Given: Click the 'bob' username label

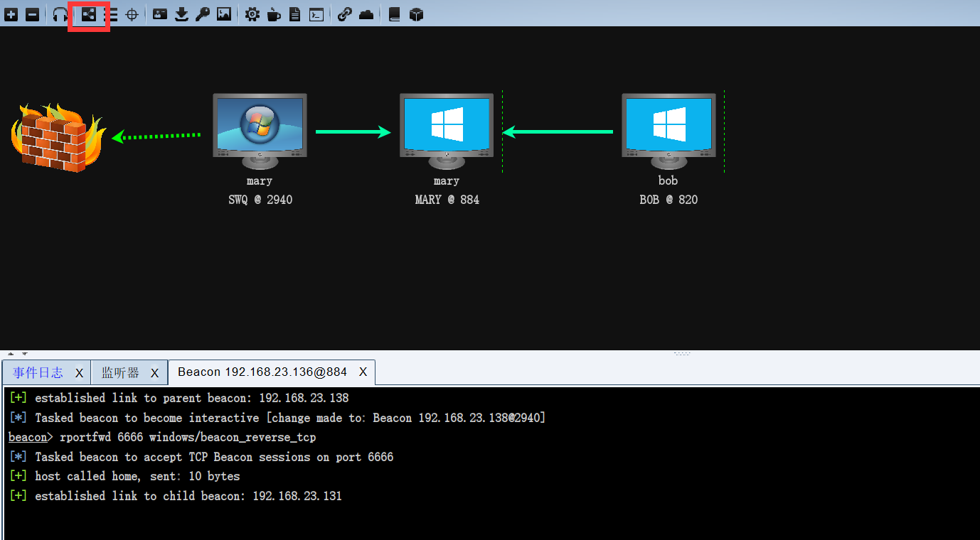Looking at the screenshot, I should pos(669,180).
